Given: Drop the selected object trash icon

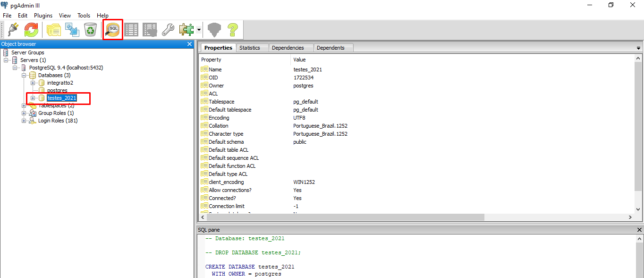Looking at the screenshot, I should tap(90, 30).
